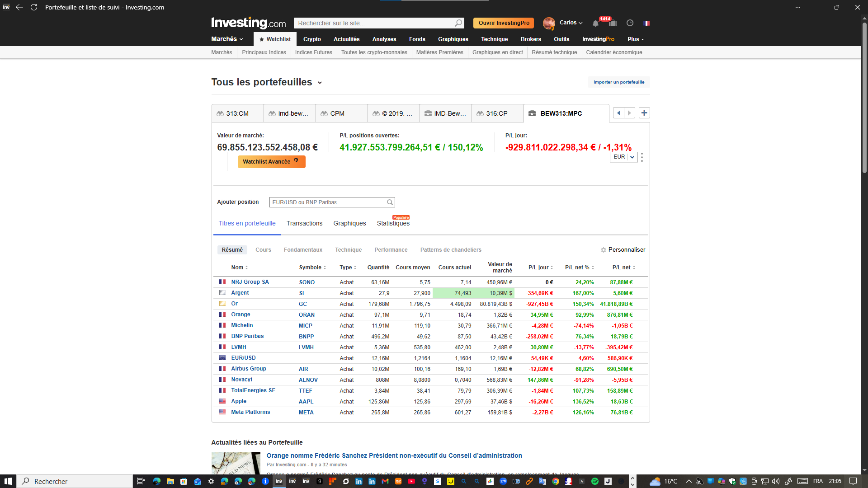Reload the page with refresh icon
The width and height of the screenshot is (868, 488).
pyautogui.click(x=34, y=7)
